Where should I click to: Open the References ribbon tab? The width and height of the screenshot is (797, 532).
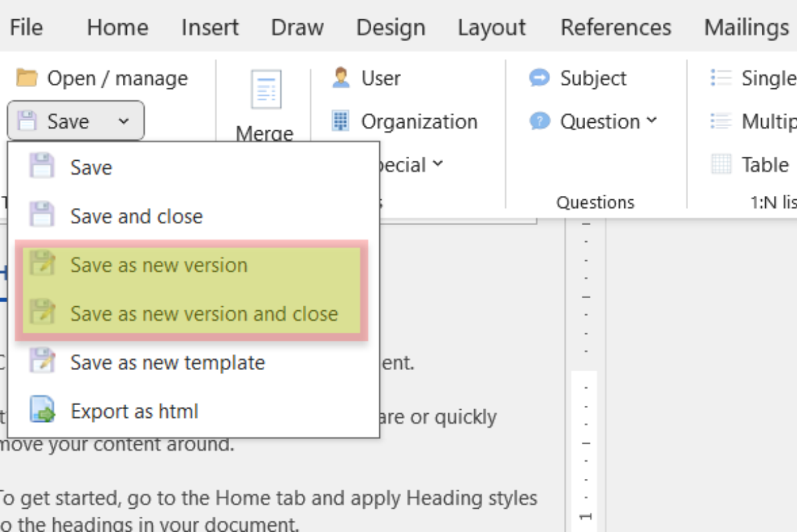point(616,27)
